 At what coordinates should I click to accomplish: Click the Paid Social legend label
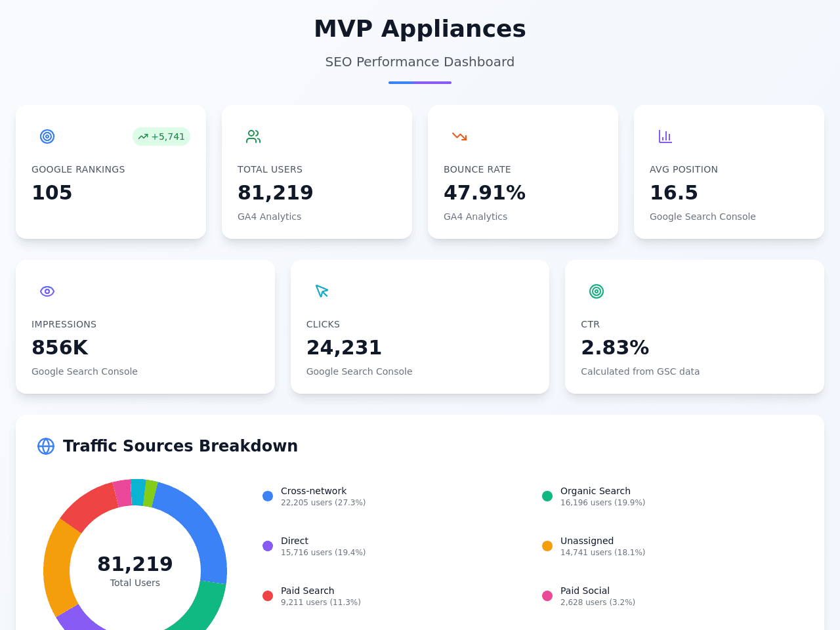[585, 591]
